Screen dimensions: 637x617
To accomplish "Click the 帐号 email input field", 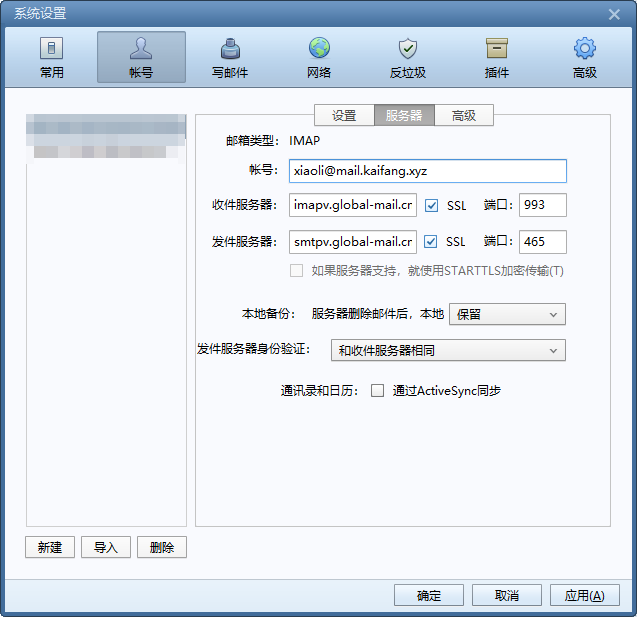I will [x=428, y=171].
